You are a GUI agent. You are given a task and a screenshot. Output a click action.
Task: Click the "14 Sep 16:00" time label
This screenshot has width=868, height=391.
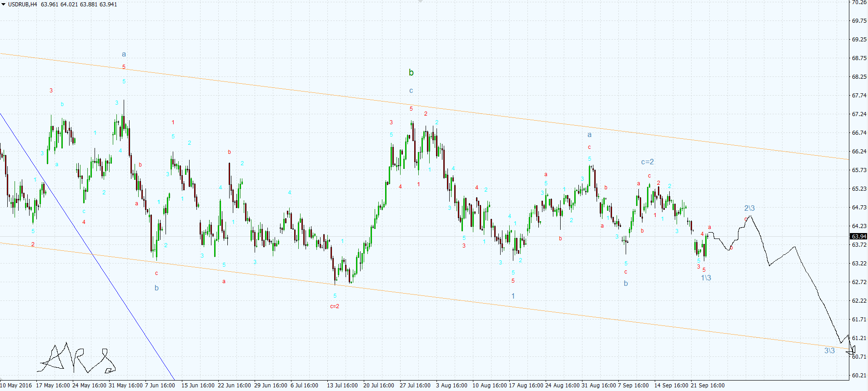tap(671, 385)
